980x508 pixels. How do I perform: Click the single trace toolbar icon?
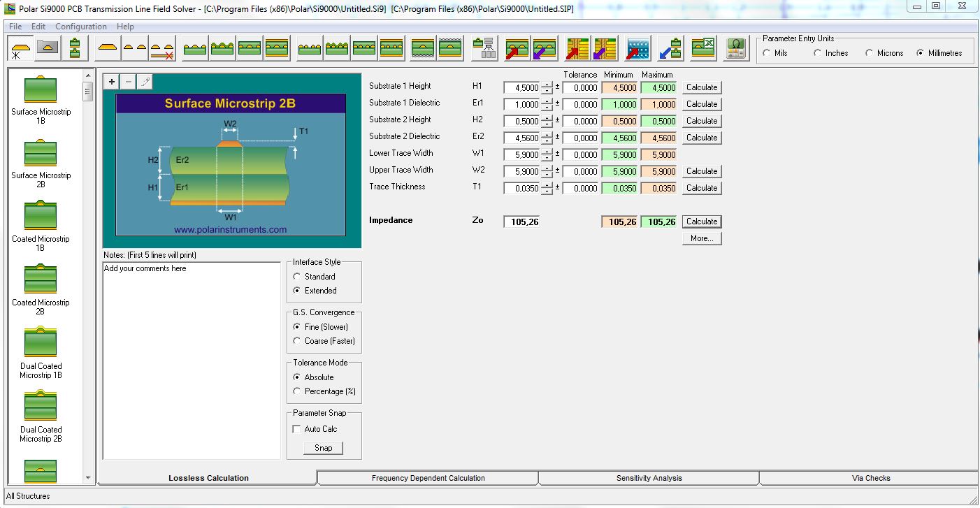pyautogui.click(x=107, y=48)
